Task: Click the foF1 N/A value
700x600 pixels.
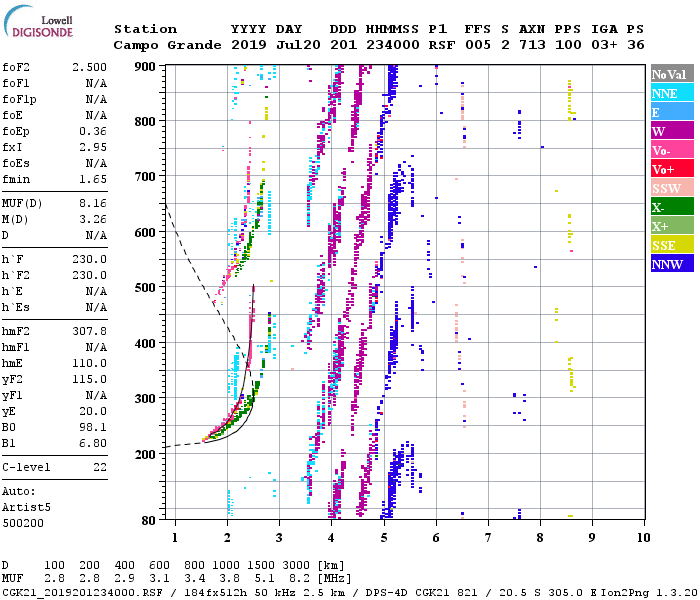Action: (x=96, y=83)
